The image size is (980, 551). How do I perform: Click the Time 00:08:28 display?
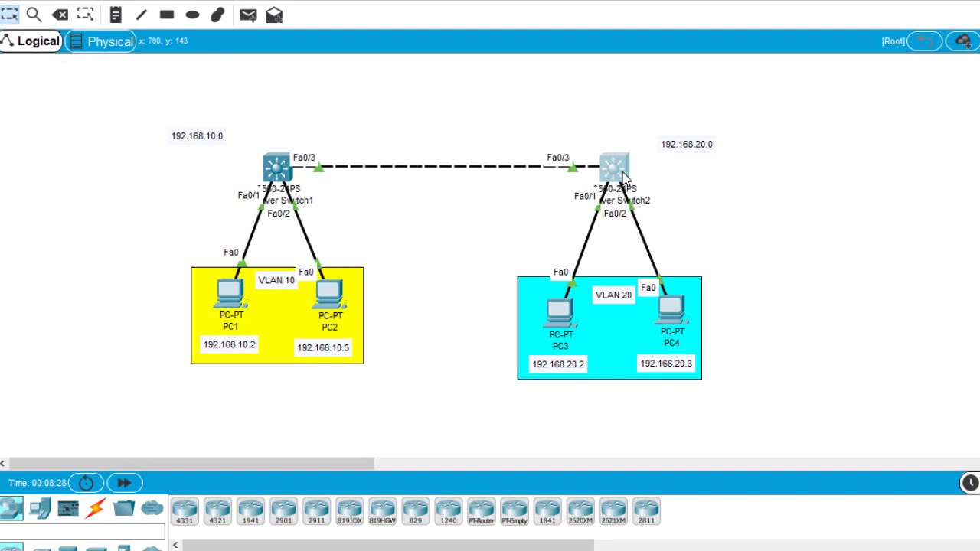(x=37, y=483)
